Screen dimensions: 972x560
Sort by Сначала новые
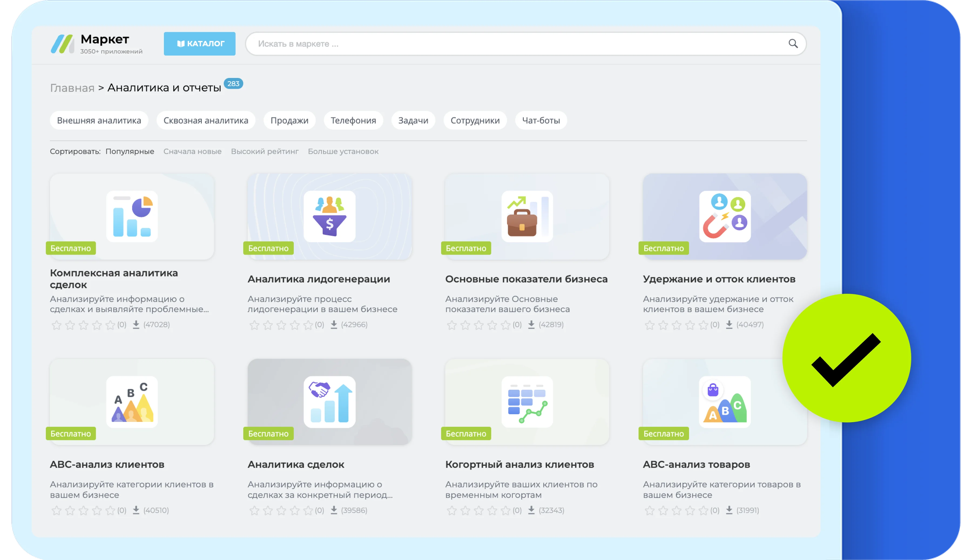click(x=193, y=152)
